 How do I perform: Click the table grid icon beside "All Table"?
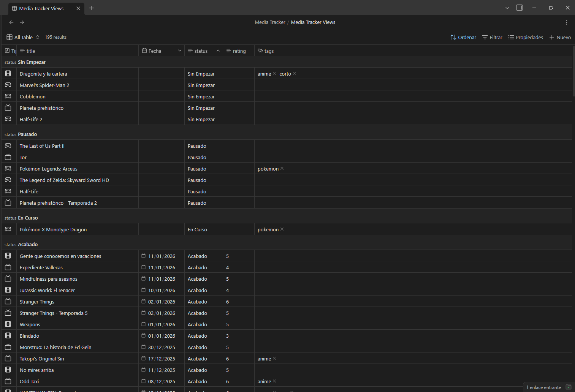(9, 37)
